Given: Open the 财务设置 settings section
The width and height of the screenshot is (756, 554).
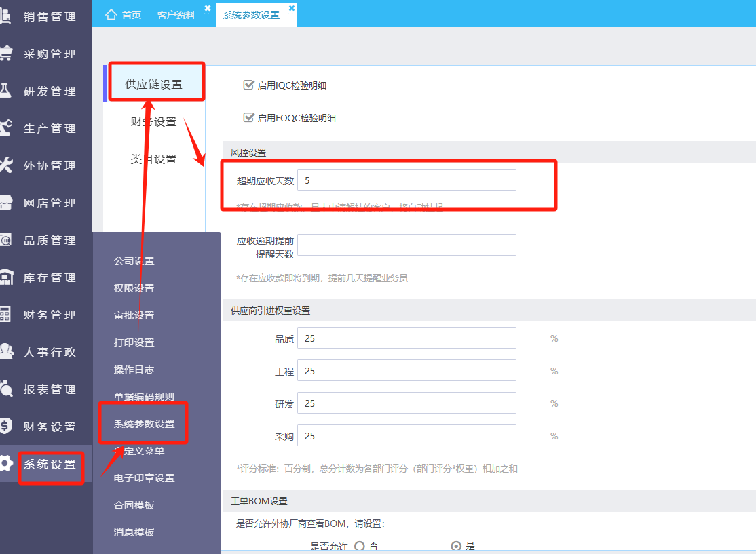Looking at the screenshot, I should click(x=154, y=122).
